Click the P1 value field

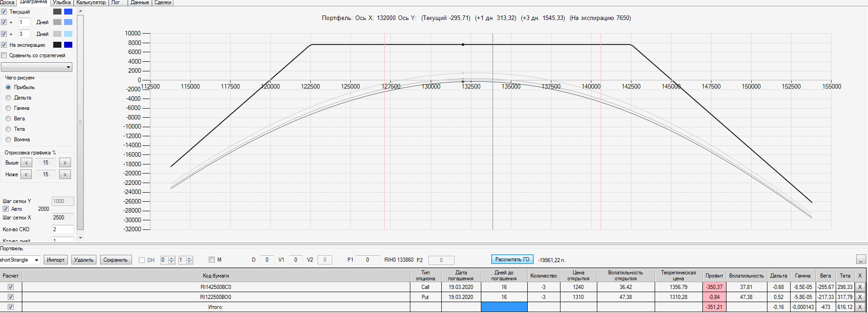point(368,260)
